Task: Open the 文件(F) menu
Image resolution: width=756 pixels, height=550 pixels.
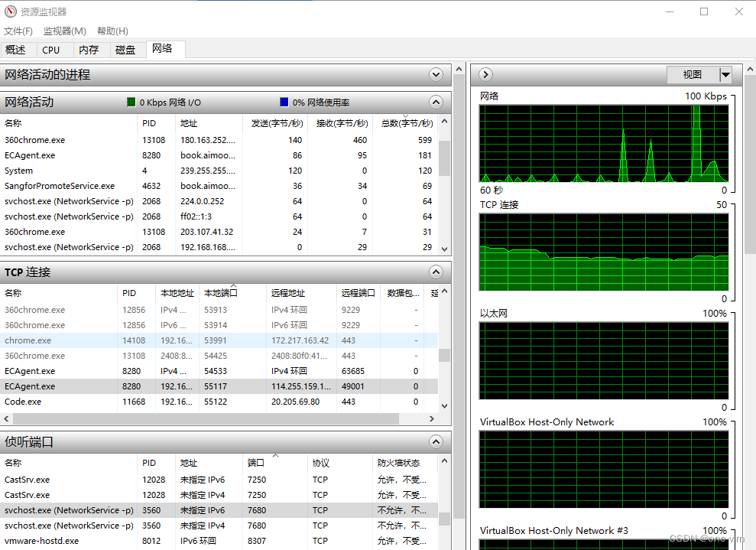Action: pyautogui.click(x=18, y=31)
